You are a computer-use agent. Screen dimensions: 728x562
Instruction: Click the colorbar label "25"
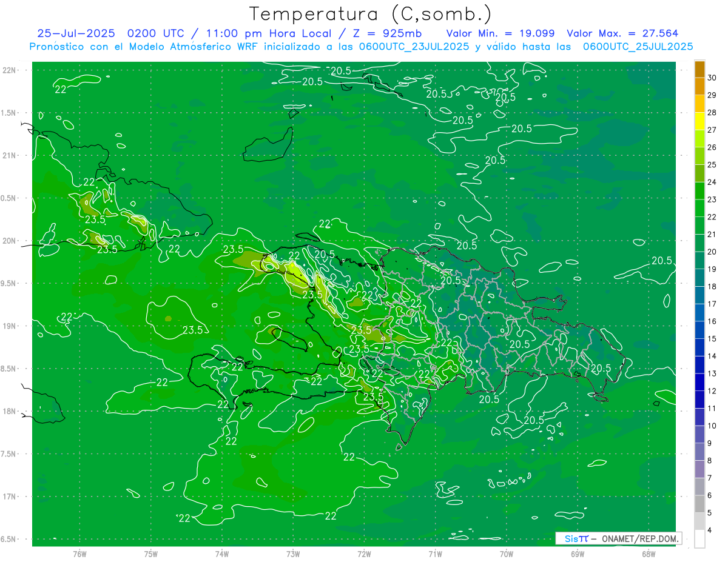tap(712, 165)
